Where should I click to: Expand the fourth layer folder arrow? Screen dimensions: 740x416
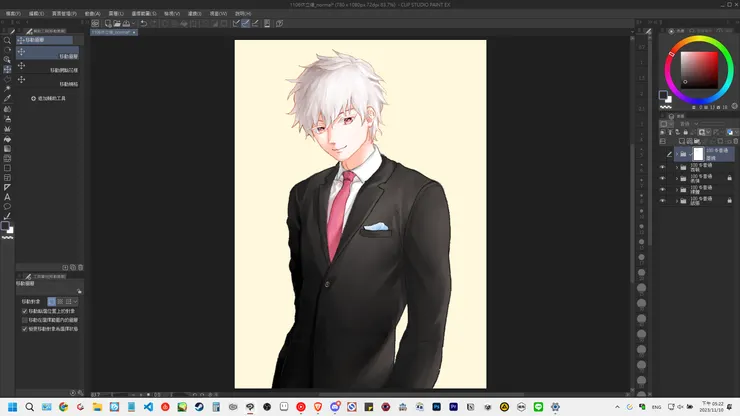tap(677, 190)
